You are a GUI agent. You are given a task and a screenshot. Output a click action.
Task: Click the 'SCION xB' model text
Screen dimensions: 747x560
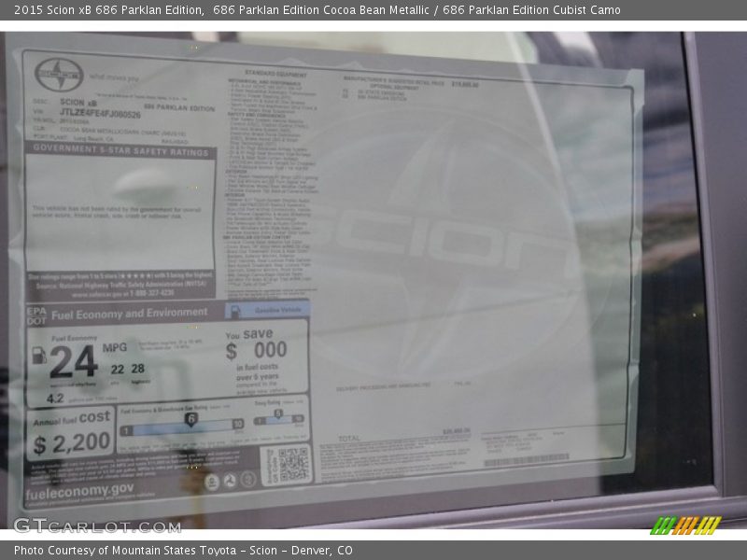(78, 103)
